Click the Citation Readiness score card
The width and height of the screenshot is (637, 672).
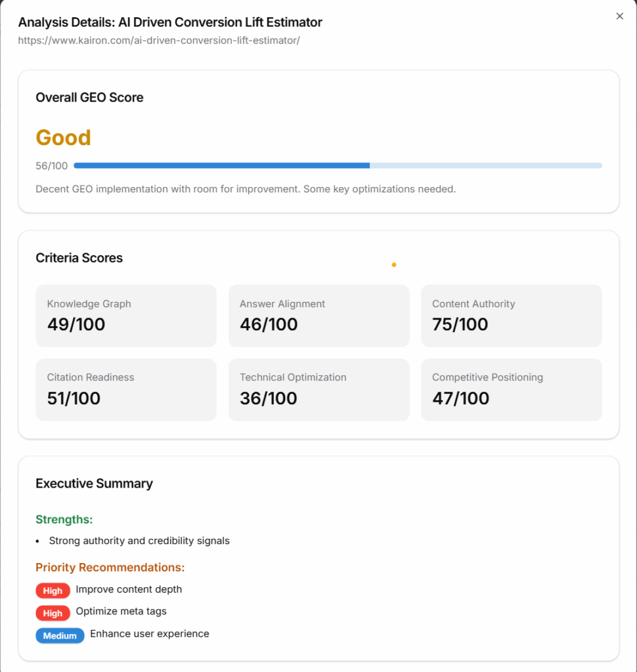pos(126,389)
